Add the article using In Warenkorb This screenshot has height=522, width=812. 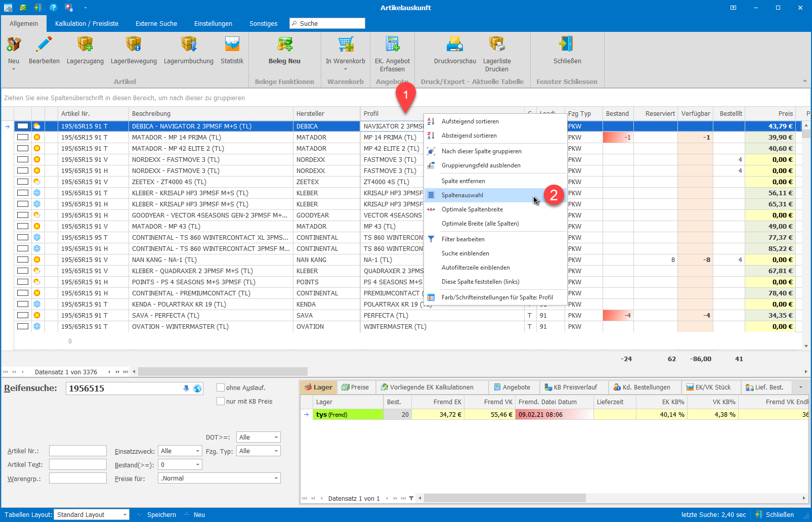pos(346,45)
